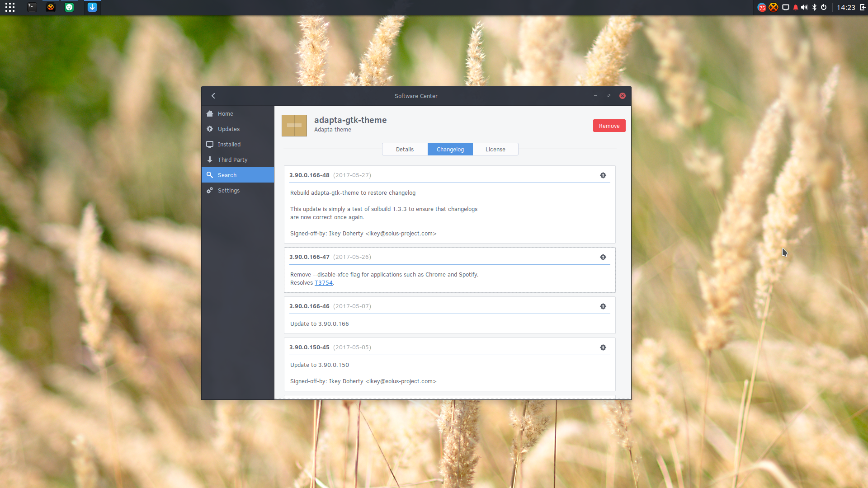Minimize the Software Center window
The image size is (868, 488).
pyautogui.click(x=595, y=96)
